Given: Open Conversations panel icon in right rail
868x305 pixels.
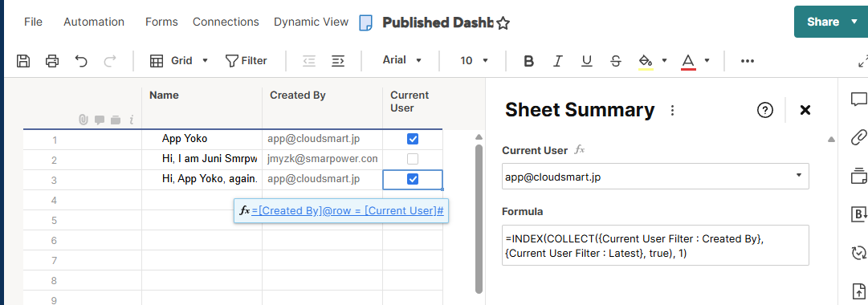Looking at the screenshot, I should (858, 100).
